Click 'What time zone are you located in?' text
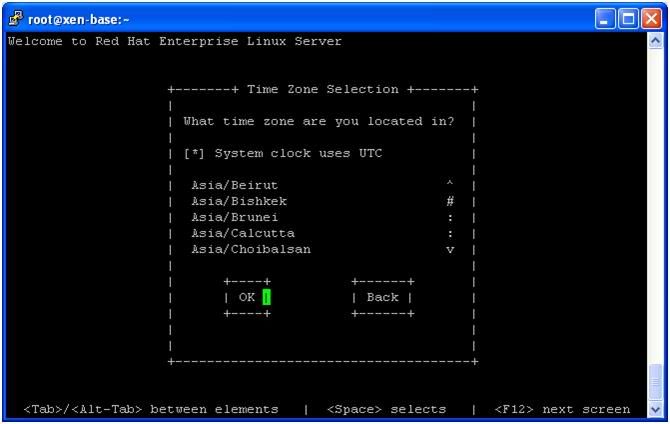 [319, 121]
